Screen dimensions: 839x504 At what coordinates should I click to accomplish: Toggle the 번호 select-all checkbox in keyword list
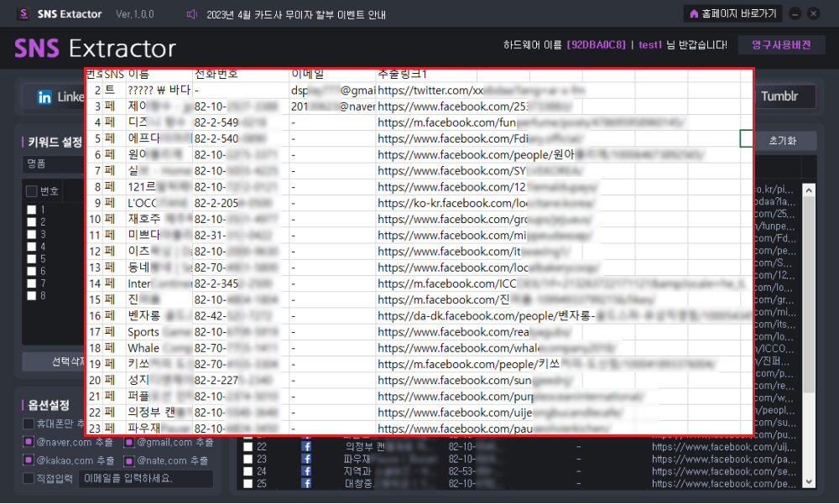pos(32,191)
